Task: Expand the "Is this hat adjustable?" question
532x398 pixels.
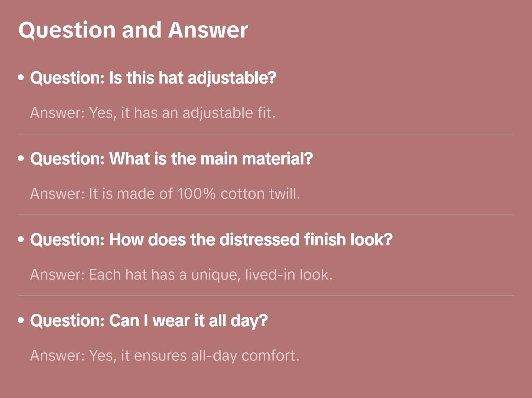Action: (153, 78)
